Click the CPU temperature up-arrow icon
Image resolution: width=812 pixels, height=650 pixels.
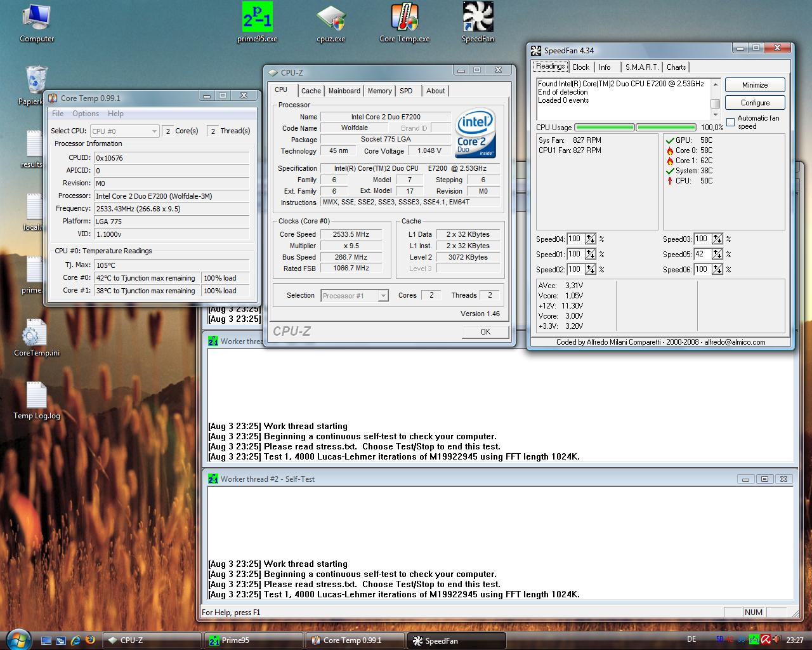670,181
